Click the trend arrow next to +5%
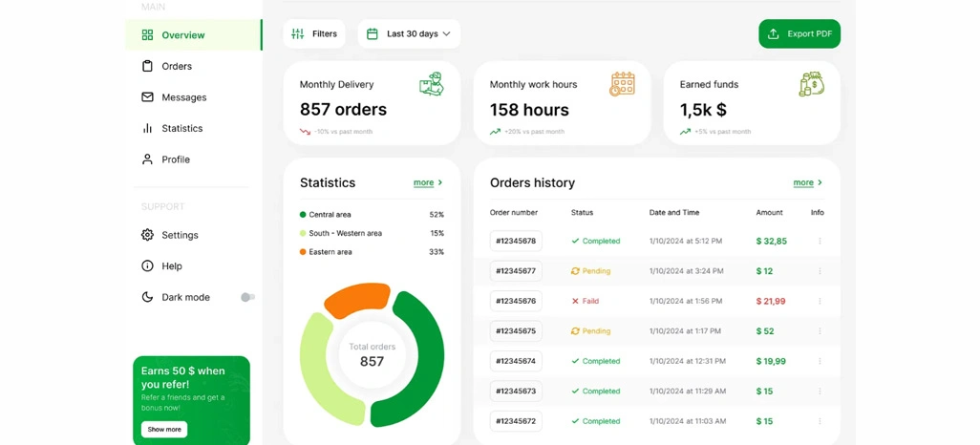 pos(685,132)
